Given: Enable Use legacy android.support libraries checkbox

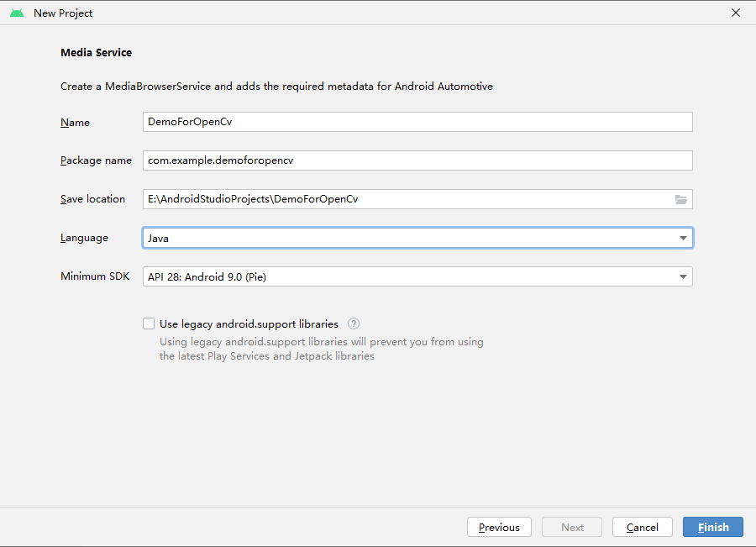Looking at the screenshot, I should point(149,323).
